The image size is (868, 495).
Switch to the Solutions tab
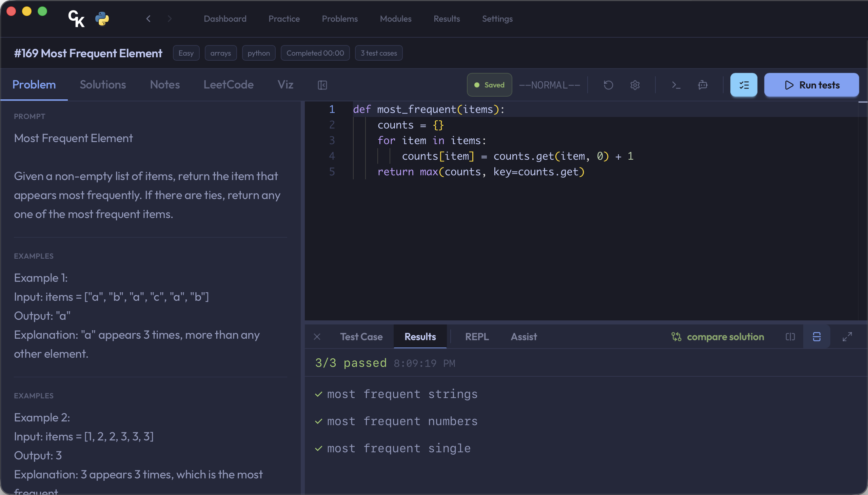pyautogui.click(x=103, y=85)
